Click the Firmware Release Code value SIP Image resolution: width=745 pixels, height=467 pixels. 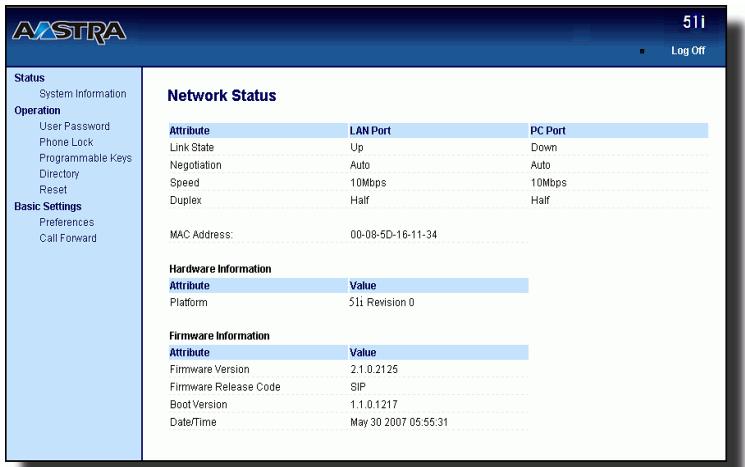[x=358, y=387]
